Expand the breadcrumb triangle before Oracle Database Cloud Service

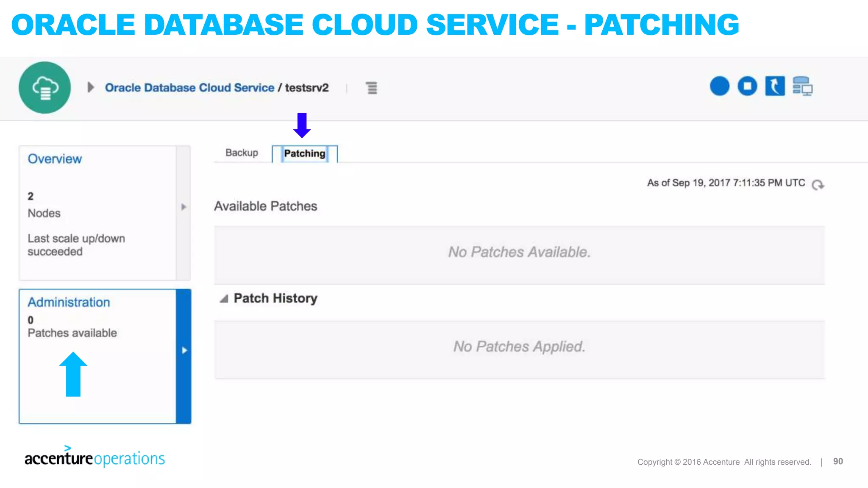pyautogui.click(x=90, y=87)
